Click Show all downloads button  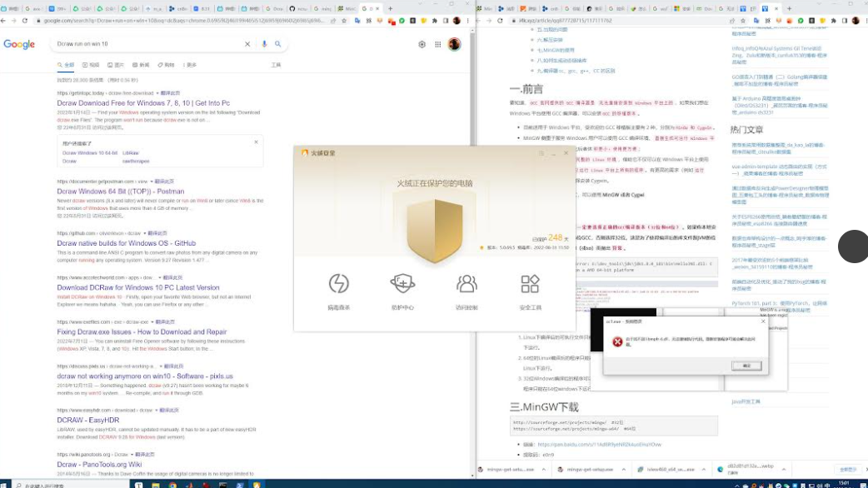pos(847,469)
